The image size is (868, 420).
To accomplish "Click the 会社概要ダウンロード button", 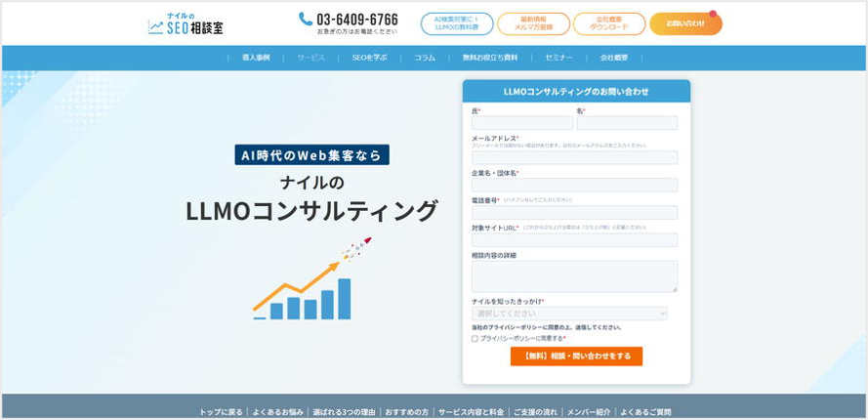I will tap(609, 23).
